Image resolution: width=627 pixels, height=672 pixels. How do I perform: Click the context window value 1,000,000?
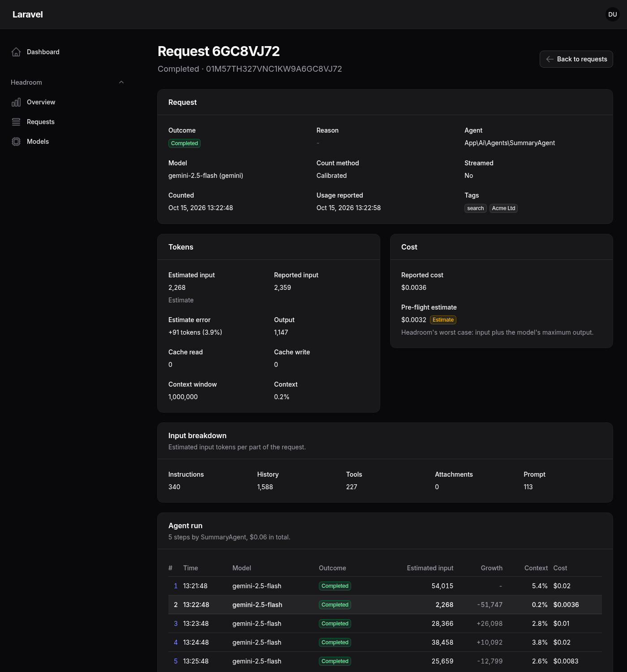pos(183,397)
